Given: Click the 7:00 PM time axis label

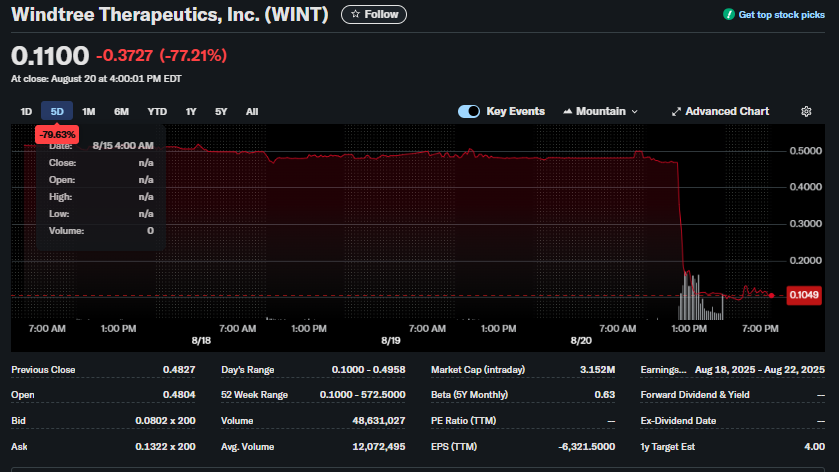Looking at the screenshot, I should pyautogui.click(x=760, y=329).
